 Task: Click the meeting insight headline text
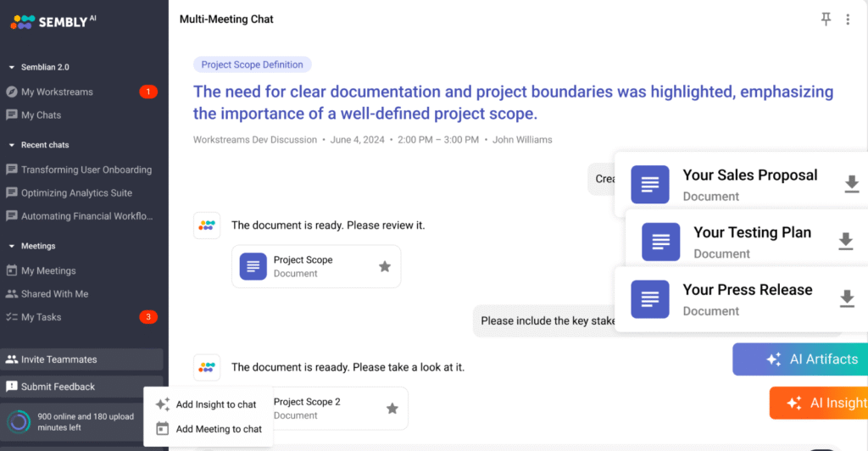click(x=513, y=103)
